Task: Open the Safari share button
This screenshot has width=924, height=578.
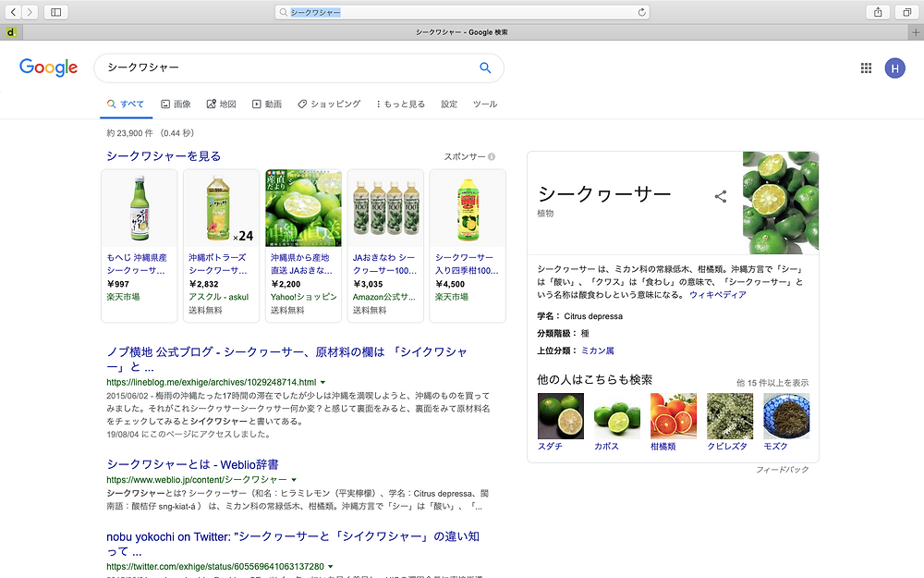Action: click(x=878, y=12)
